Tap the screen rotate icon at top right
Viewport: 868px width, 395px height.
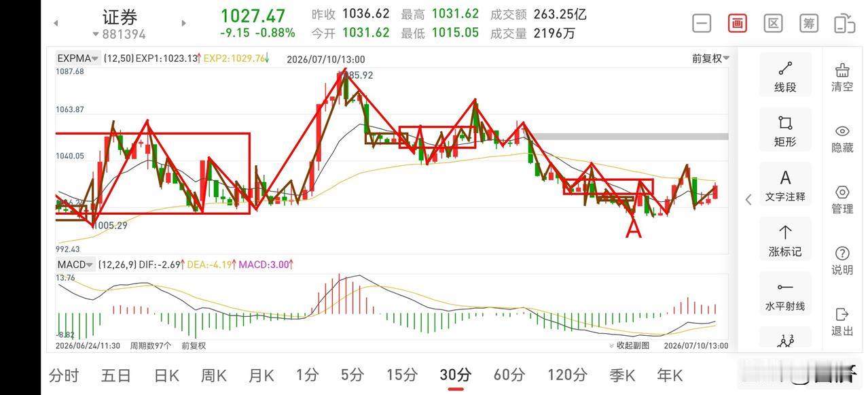[844, 23]
